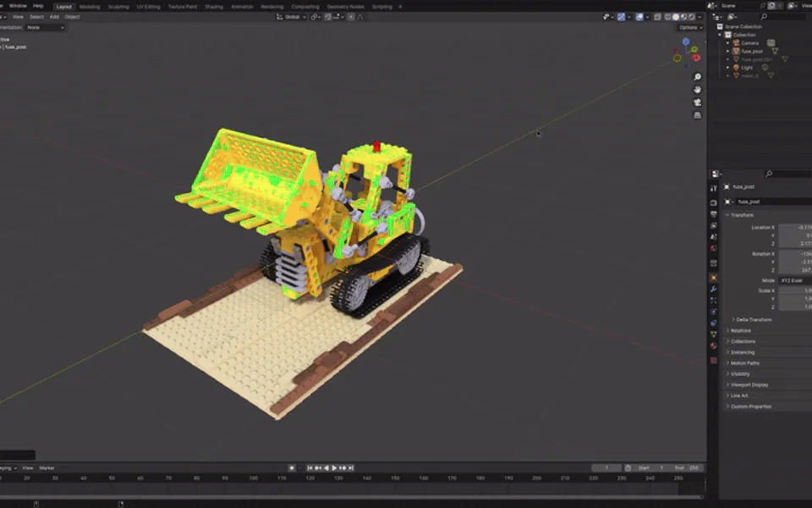This screenshot has width=812, height=508.
Task: Open the Output properties tab
Action: [714, 214]
